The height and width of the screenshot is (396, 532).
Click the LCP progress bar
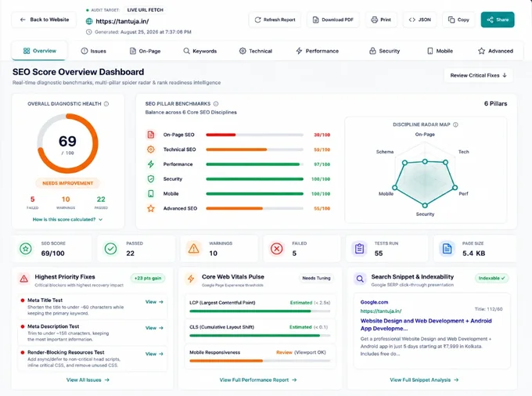[260, 311]
